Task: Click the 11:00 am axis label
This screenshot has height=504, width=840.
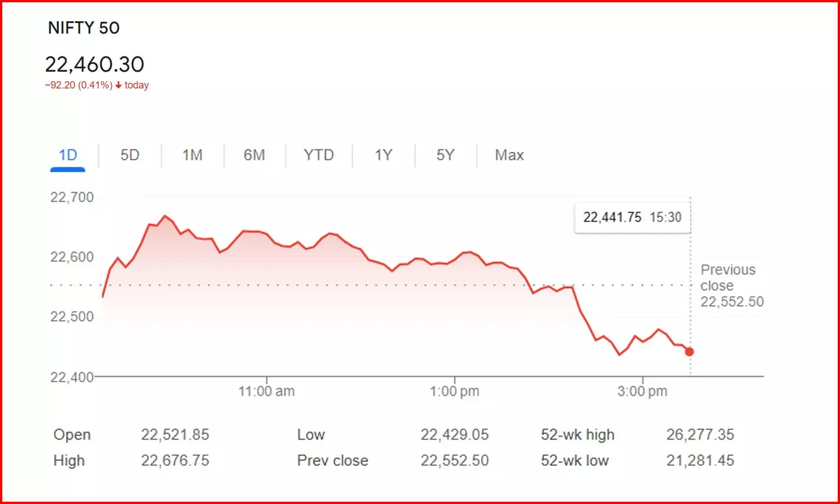Action: point(267,391)
